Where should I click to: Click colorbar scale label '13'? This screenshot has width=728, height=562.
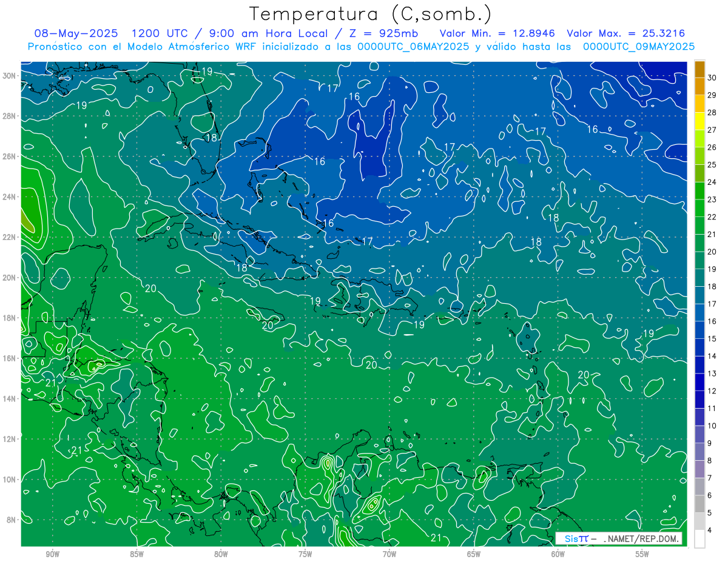tap(712, 373)
